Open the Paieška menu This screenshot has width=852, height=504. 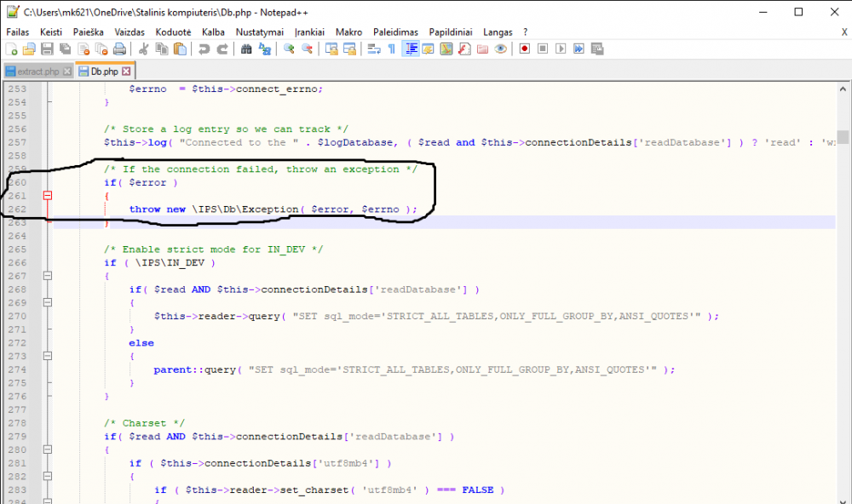[88, 32]
